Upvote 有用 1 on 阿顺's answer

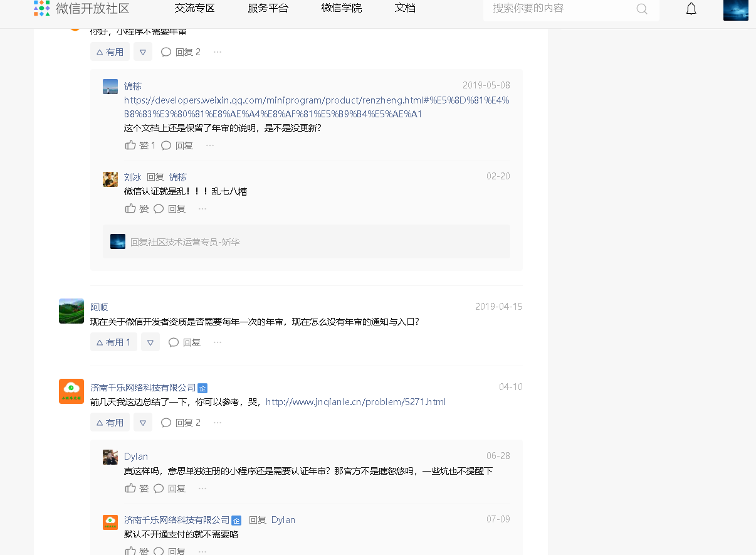tap(113, 342)
